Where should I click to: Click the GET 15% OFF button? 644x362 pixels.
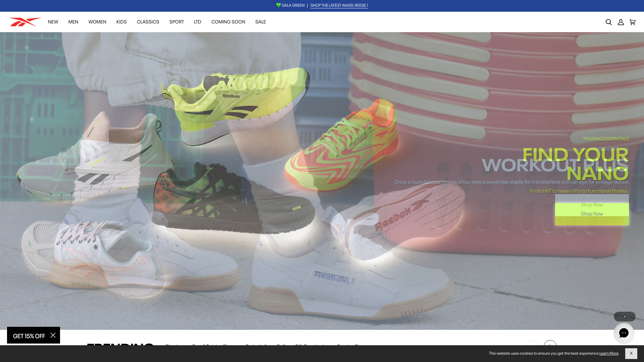pos(29,336)
